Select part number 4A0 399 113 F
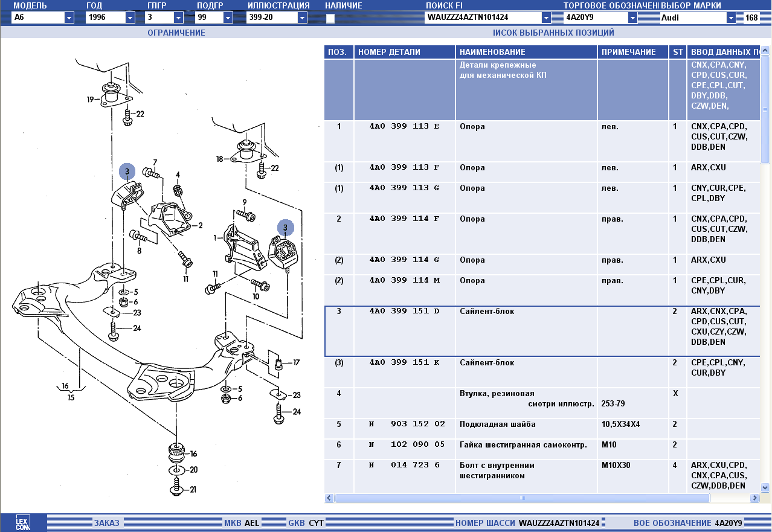Image resolution: width=772 pixels, height=532 pixels. click(x=404, y=167)
